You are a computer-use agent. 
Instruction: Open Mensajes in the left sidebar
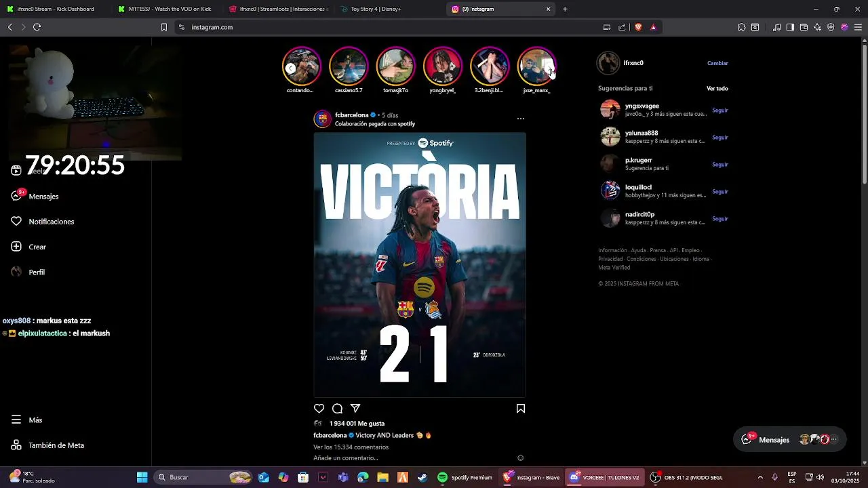click(x=43, y=196)
